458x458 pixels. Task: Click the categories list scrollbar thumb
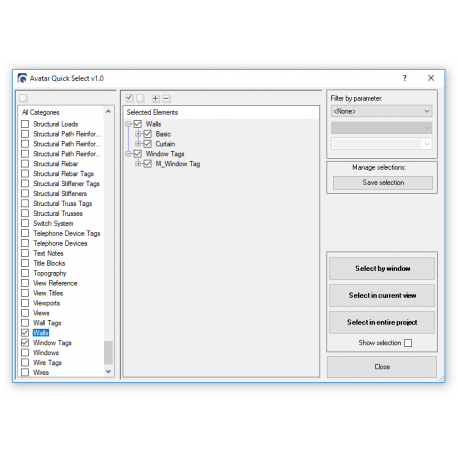[x=108, y=353]
